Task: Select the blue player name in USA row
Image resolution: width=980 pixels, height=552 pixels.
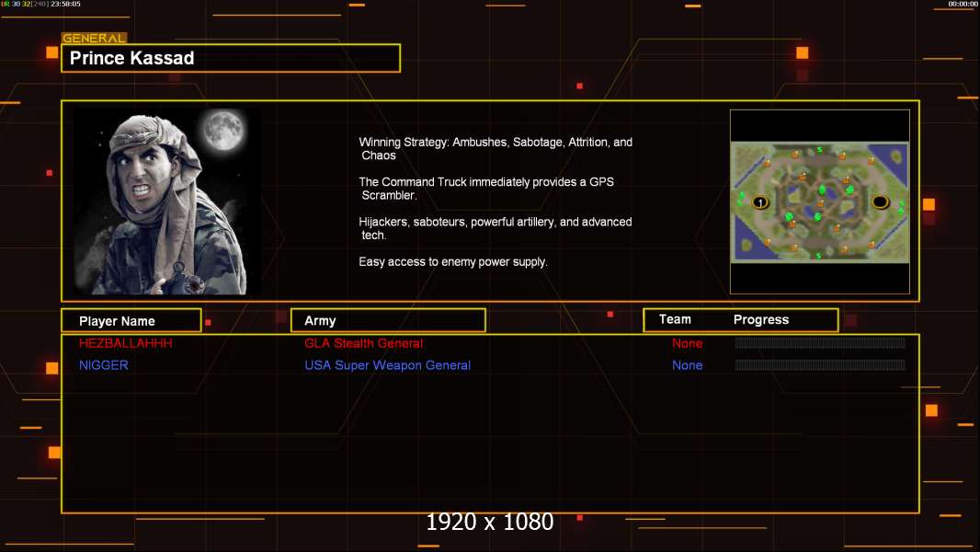Action: [x=104, y=365]
